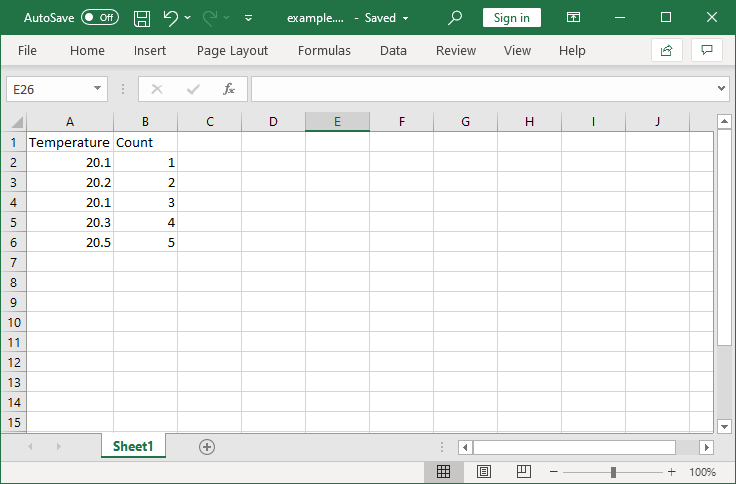Click the Share icon in ribbon
The width and height of the screenshot is (736, 484).
[x=666, y=50]
